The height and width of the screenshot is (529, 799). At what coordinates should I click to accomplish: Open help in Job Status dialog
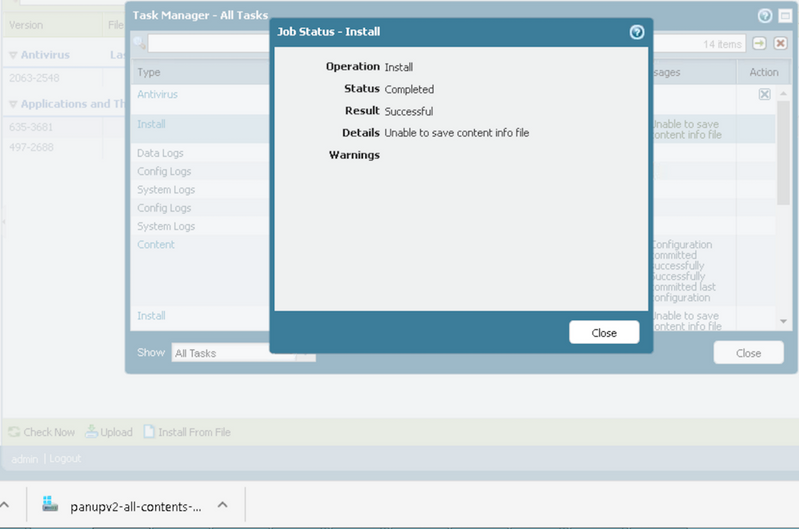click(x=636, y=32)
